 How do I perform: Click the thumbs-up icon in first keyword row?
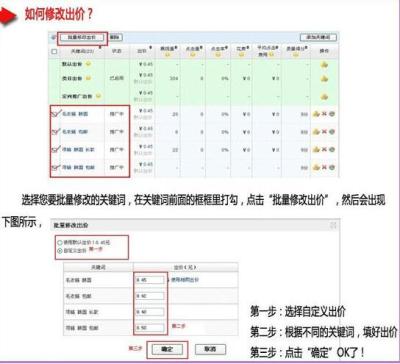coord(316,114)
